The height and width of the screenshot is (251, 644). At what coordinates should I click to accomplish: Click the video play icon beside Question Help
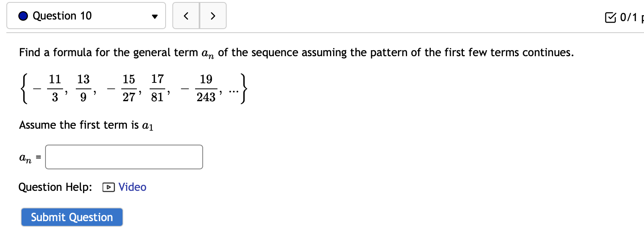[108, 187]
